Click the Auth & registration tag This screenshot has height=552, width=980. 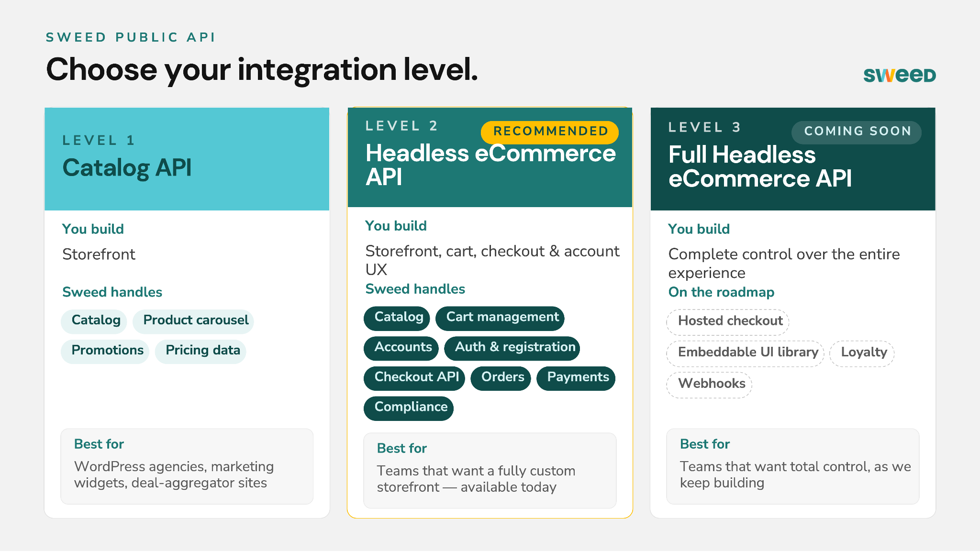pyautogui.click(x=512, y=348)
